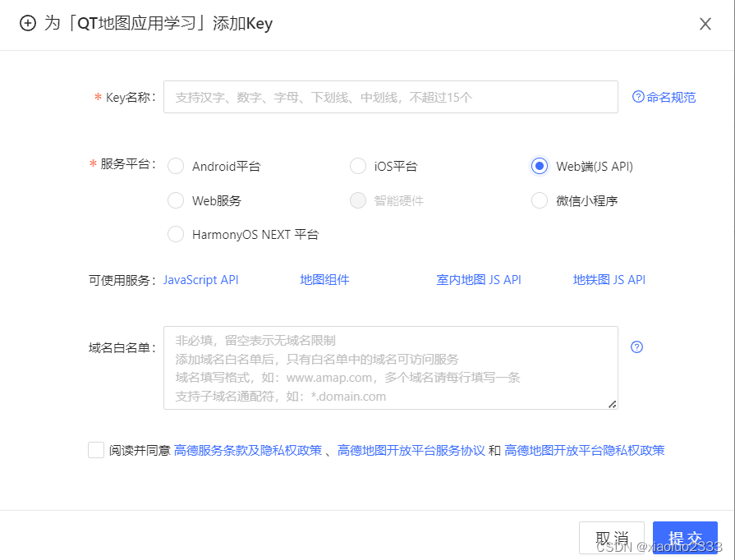Select the HarmonyOS NEXT 平台 option

[x=176, y=234]
